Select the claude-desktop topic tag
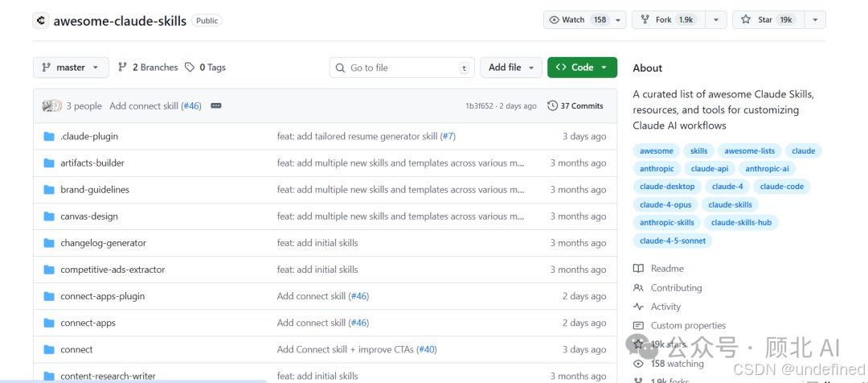 [x=668, y=186]
